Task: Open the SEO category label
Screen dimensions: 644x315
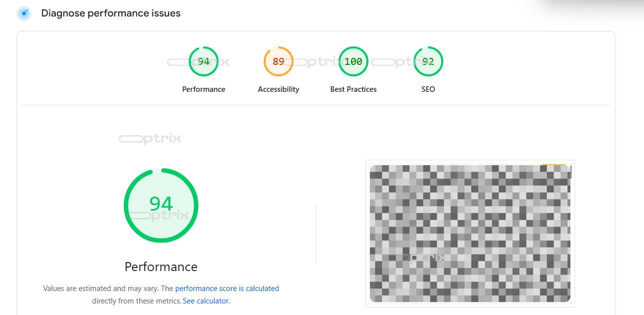Action: (428, 89)
